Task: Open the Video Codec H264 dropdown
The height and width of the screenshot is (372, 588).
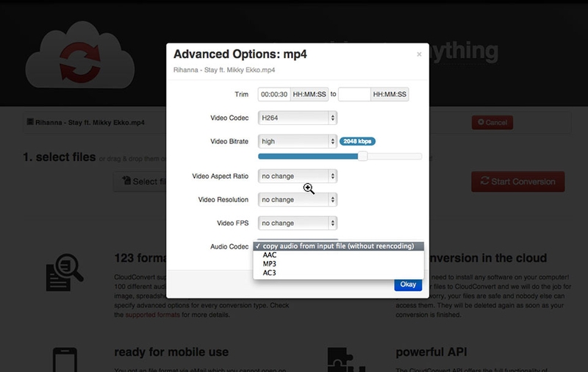Action: coord(298,118)
